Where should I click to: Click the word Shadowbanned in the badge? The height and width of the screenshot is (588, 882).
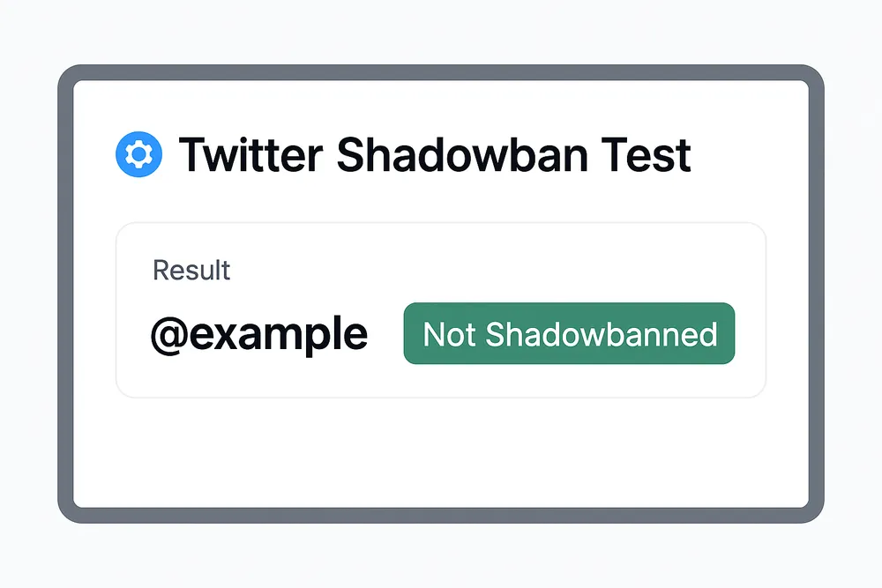point(602,335)
